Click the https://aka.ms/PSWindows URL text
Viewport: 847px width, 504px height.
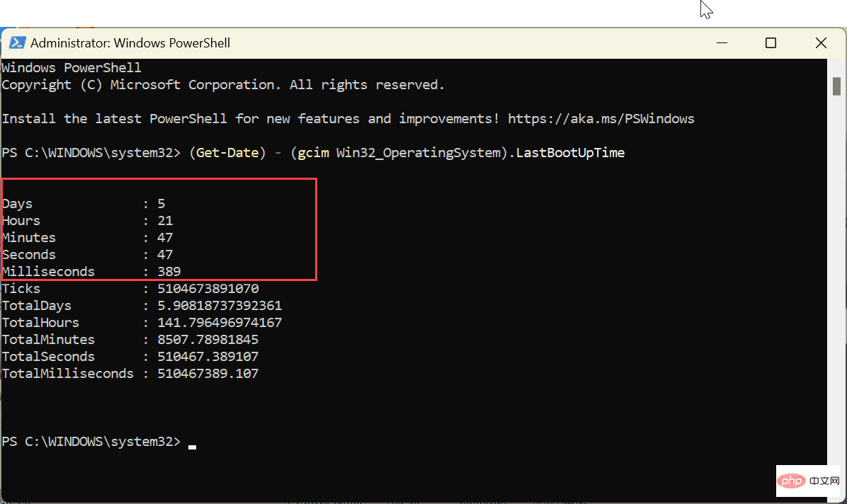(601, 119)
